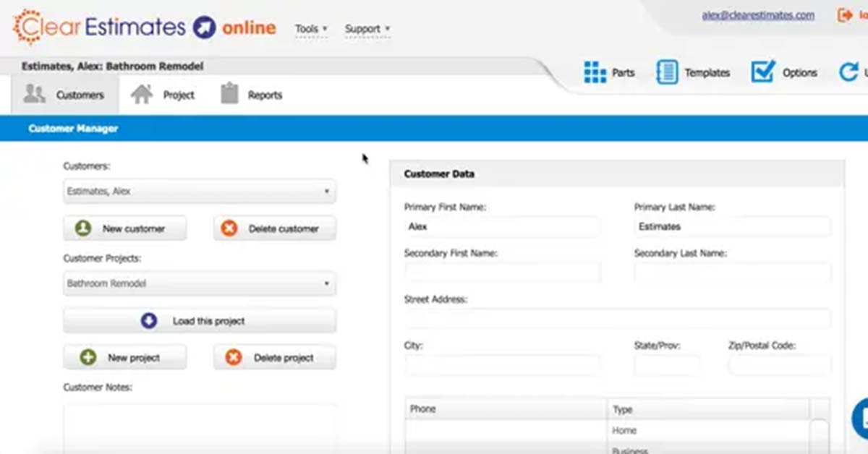Screen dimensions: 868x454
Task: Select the Home phone type row
Action: (709, 430)
